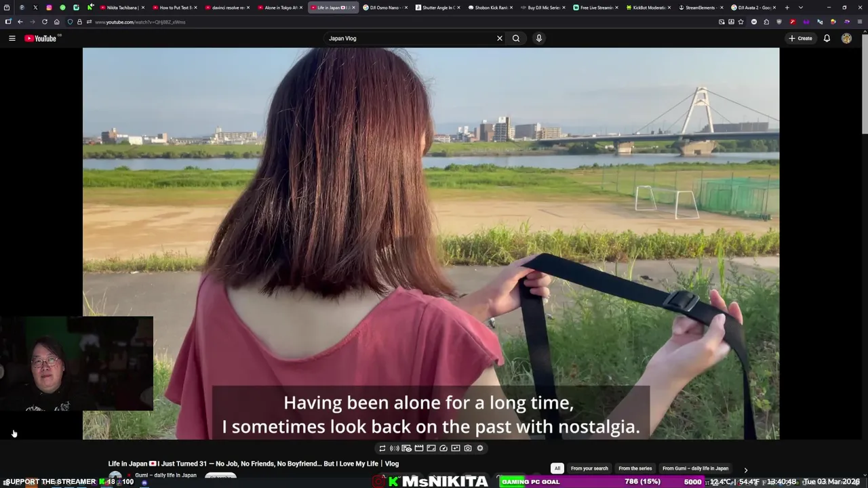868x488 pixels.
Task: Click the Create button
Action: pos(801,38)
